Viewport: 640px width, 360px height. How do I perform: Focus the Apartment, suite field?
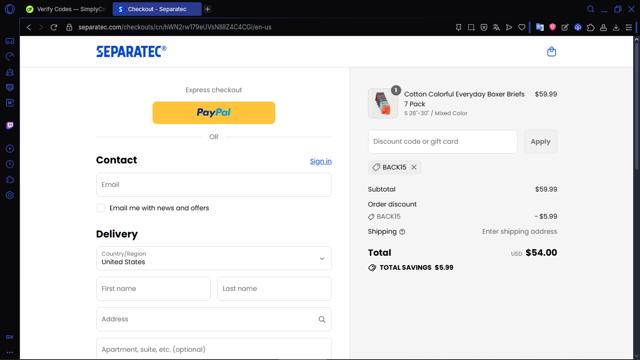pos(214,349)
